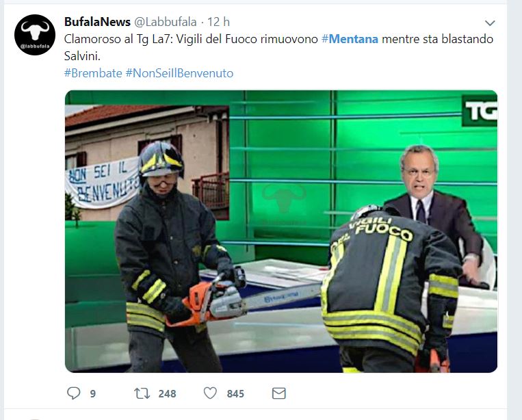522x420 pixels.
Task: Open the 12 h timestamp permalink
Action: (x=218, y=22)
